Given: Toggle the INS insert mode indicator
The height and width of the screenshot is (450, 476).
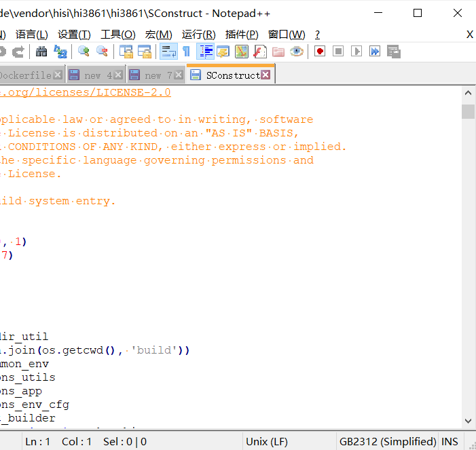Looking at the screenshot, I should tap(450, 441).
